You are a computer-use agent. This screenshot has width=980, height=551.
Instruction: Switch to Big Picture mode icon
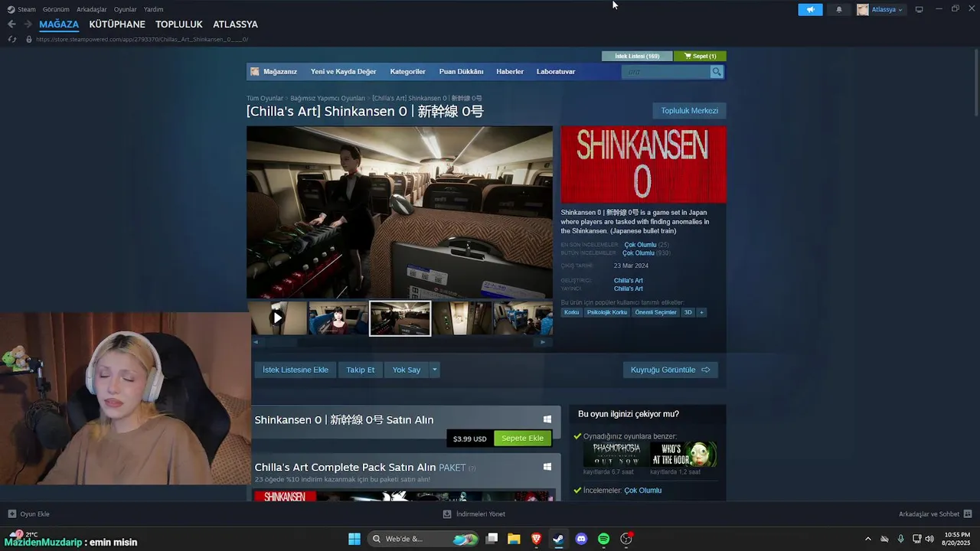pos(920,9)
